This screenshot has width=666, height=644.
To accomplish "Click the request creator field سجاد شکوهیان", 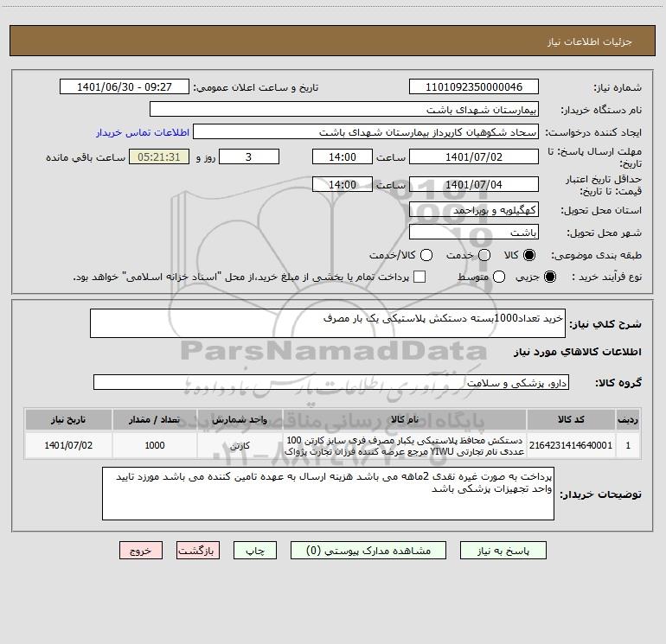I will pos(366,131).
